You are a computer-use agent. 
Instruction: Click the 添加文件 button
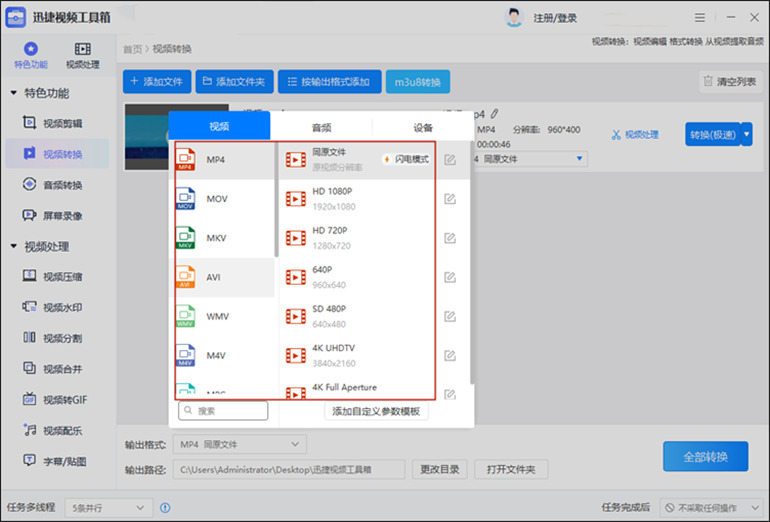157,82
